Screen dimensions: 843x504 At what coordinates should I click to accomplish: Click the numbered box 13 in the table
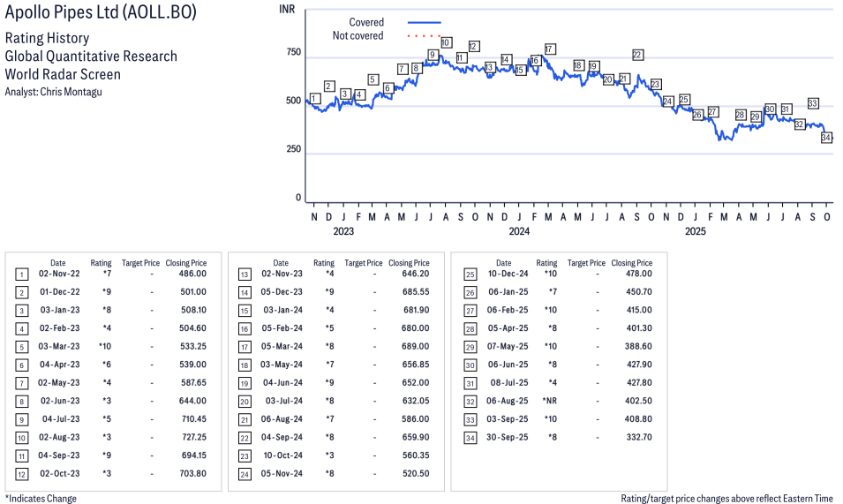[245, 274]
